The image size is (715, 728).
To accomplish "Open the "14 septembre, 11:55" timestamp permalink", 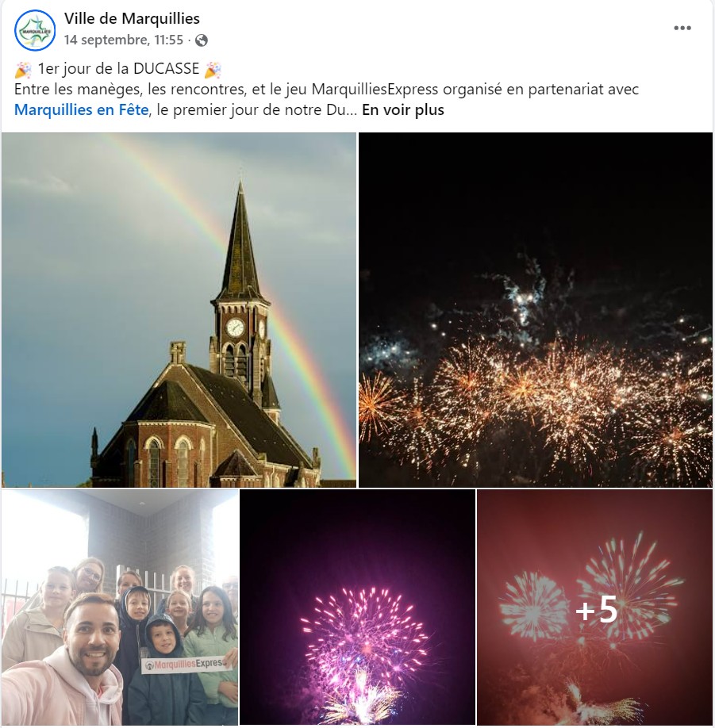I will (x=124, y=40).
